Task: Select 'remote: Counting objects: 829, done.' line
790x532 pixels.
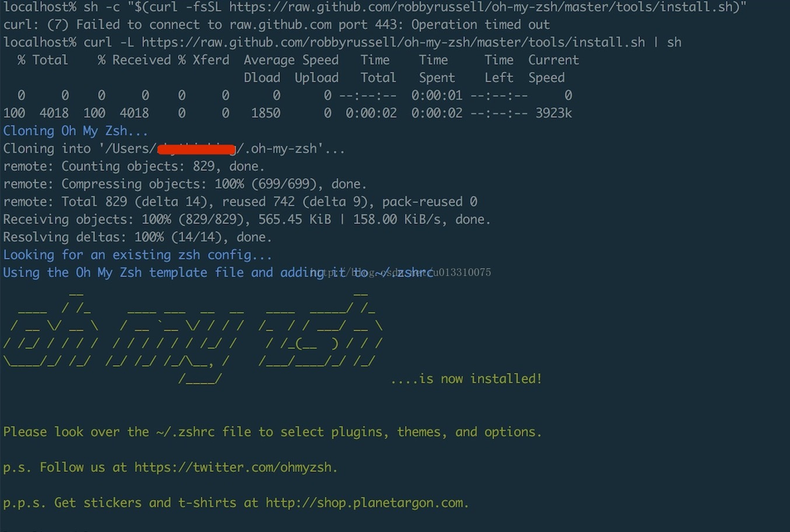Action: pyautogui.click(x=134, y=167)
